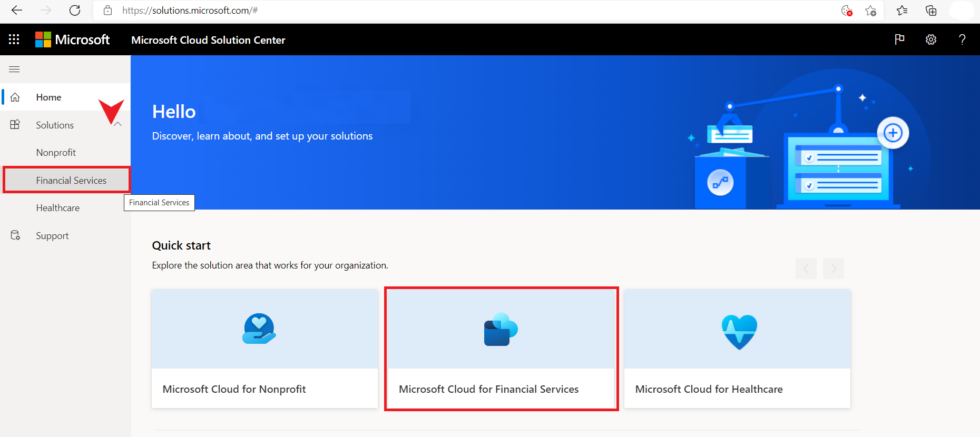980x437 pixels.
Task: Click the Support database icon in sidebar
Action: (x=15, y=235)
